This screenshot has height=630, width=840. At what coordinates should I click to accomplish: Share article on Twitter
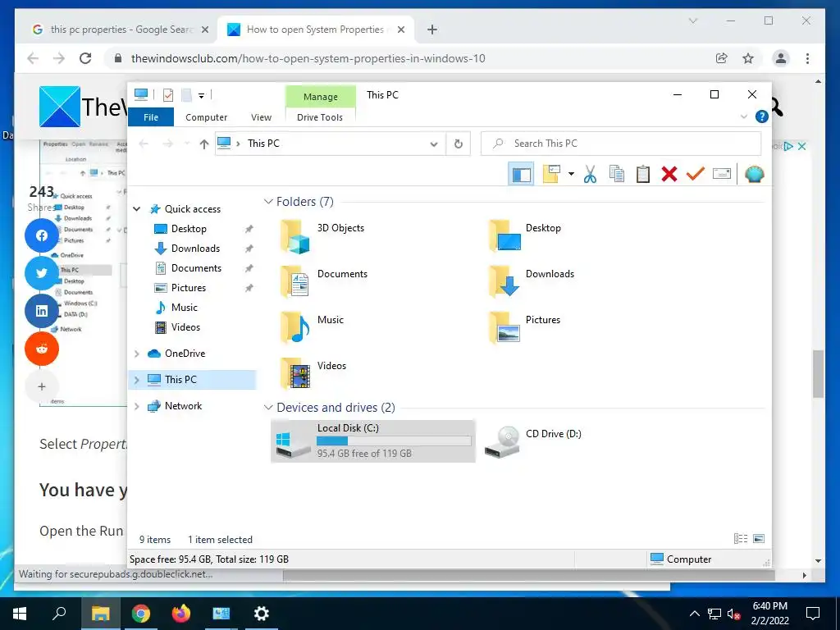(x=42, y=273)
